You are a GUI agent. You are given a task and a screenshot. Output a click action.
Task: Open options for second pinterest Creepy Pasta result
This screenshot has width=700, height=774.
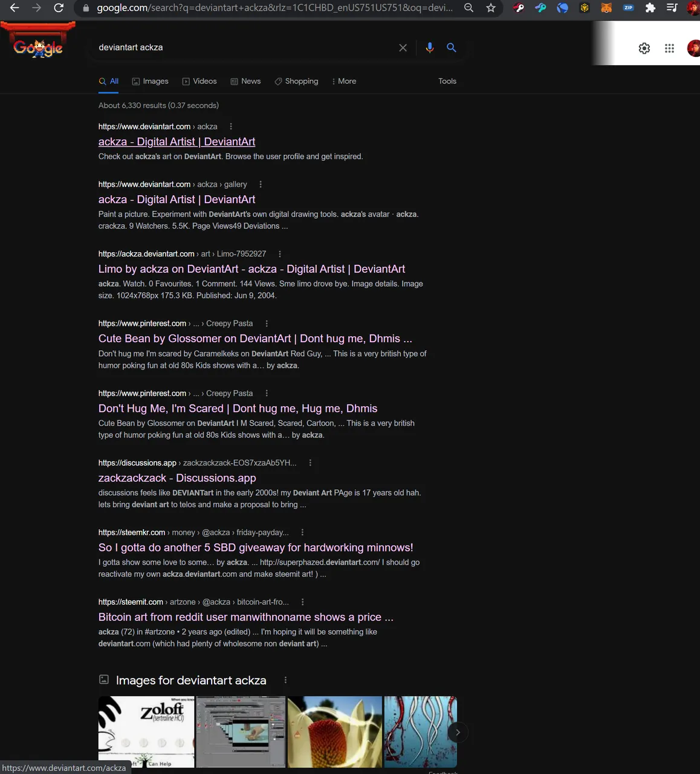pos(267,393)
